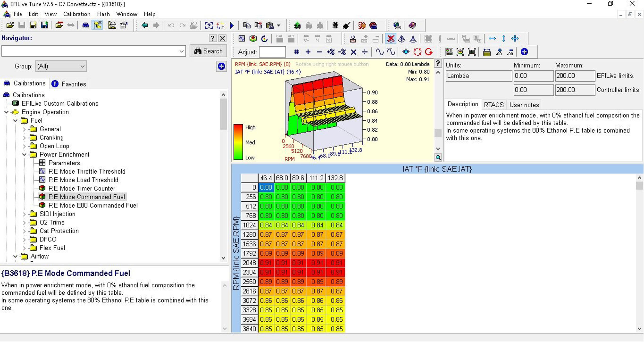Expand the General folder

(x=24, y=129)
